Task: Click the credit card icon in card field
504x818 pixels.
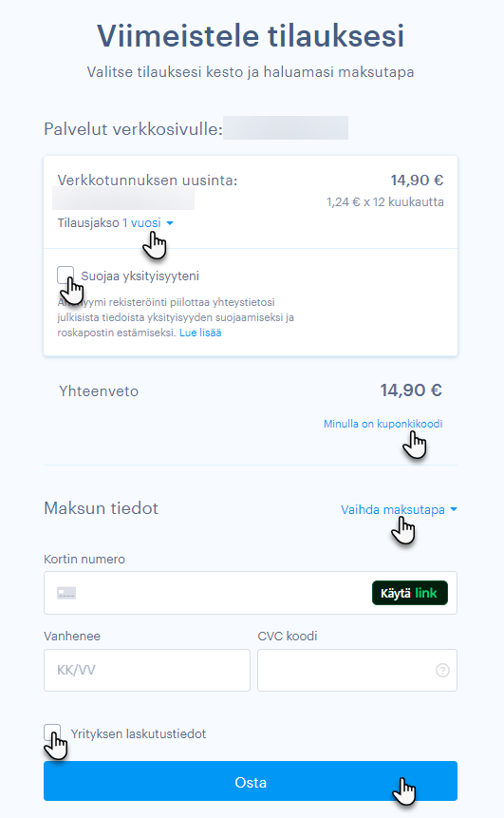Action: coord(66,593)
